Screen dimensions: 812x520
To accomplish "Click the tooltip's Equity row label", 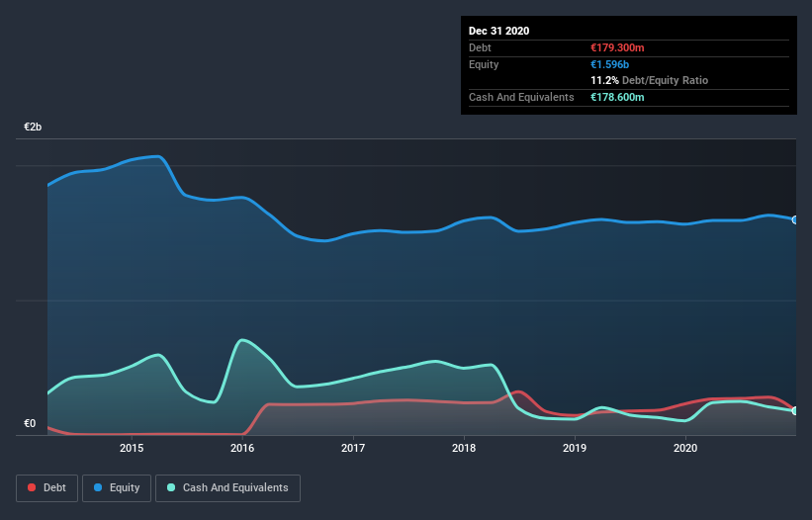I will point(484,64).
